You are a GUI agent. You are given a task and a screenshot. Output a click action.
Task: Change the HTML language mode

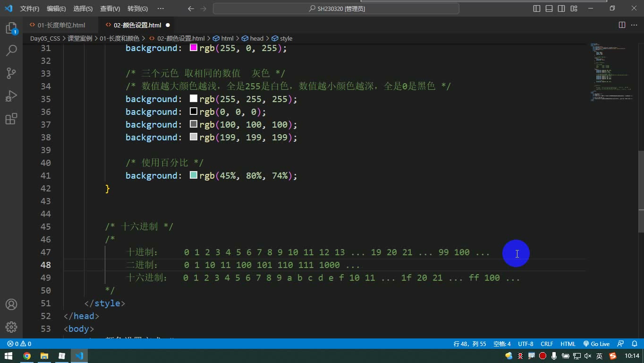[568, 344]
